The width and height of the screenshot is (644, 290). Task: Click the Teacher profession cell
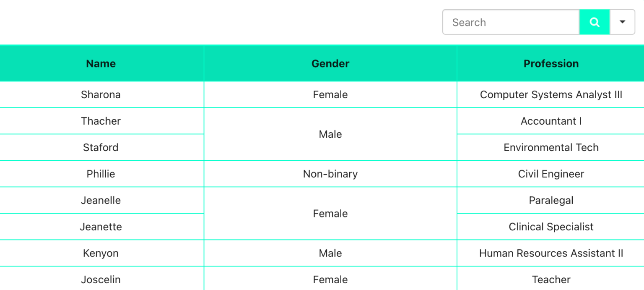551,279
